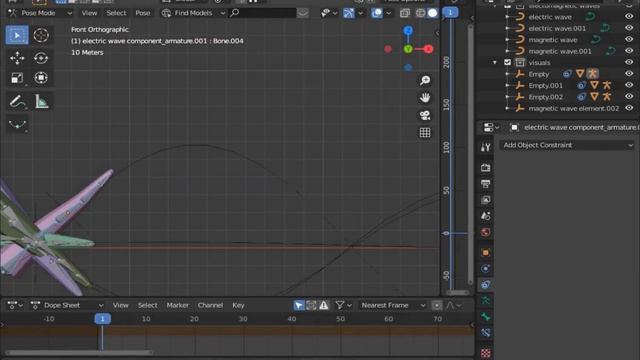Toggle visibility of the visuals collection
The width and height of the screenshot is (640, 360).
629,62
